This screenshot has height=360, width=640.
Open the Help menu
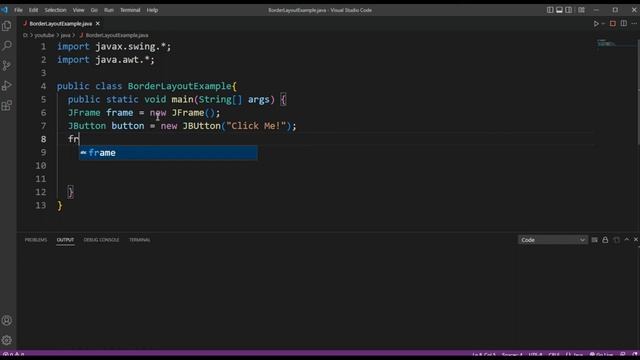(x=152, y=10)
